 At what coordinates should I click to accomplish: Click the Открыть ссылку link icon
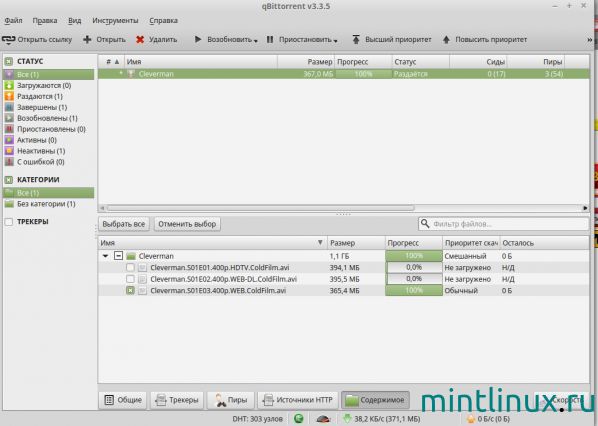[x=8, y=40]
